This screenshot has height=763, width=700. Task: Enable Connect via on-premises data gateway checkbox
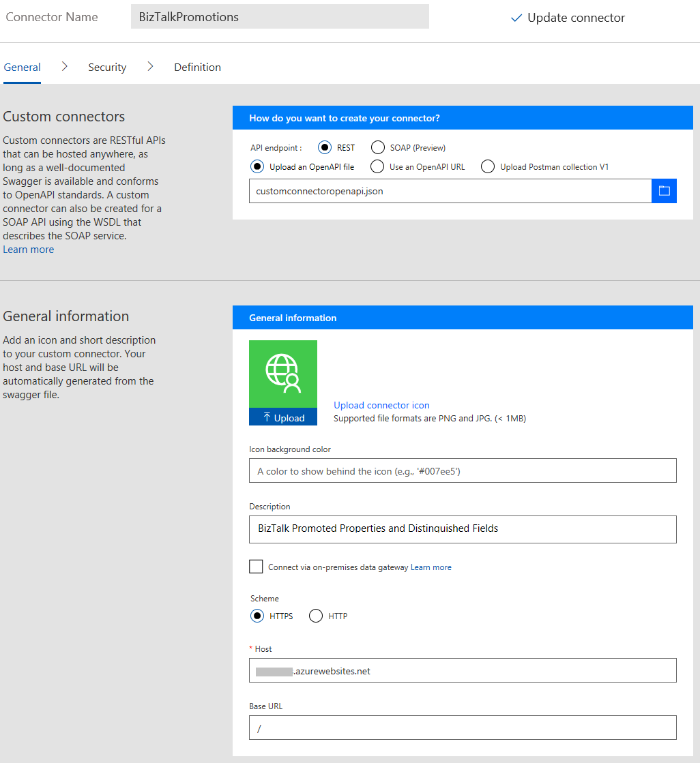(x=256, y=567)
